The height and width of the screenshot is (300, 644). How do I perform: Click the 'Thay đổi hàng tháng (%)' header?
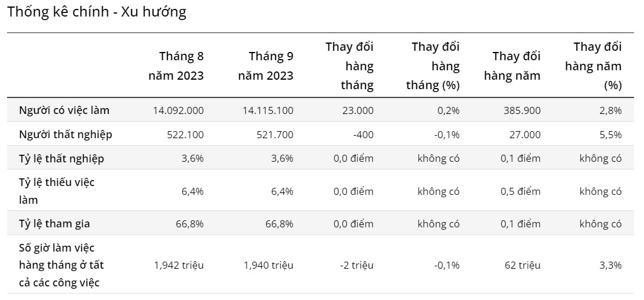433,66
